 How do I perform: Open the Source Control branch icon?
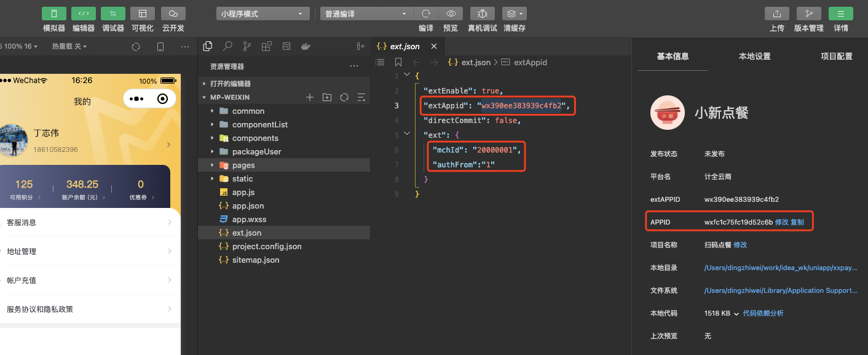click(247, 46)
